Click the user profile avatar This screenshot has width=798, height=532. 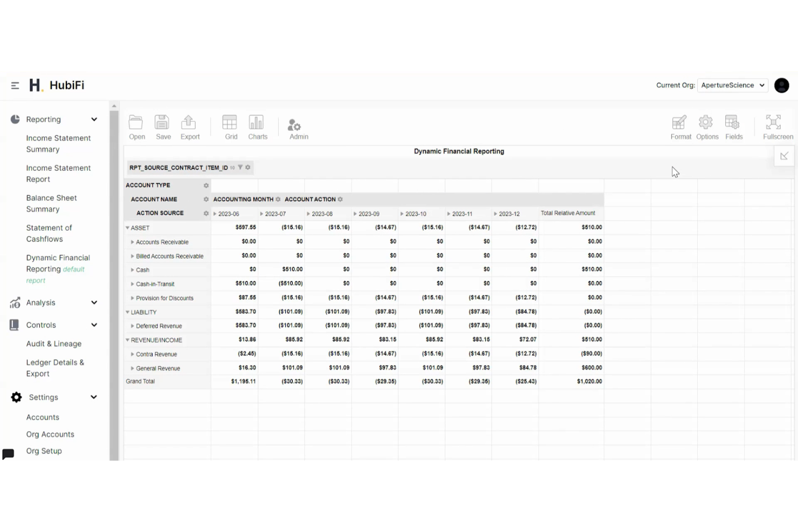coord(781,85)
